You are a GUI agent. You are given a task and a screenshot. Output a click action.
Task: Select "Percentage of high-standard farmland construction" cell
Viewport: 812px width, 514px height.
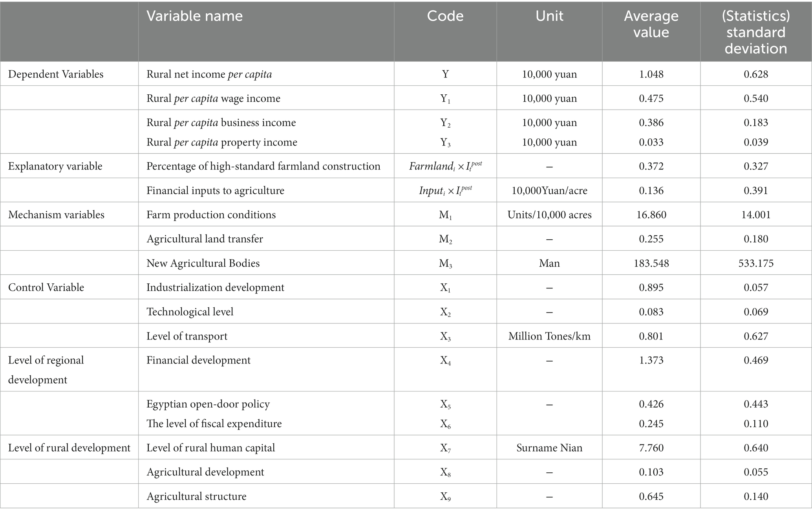(263, 166)
